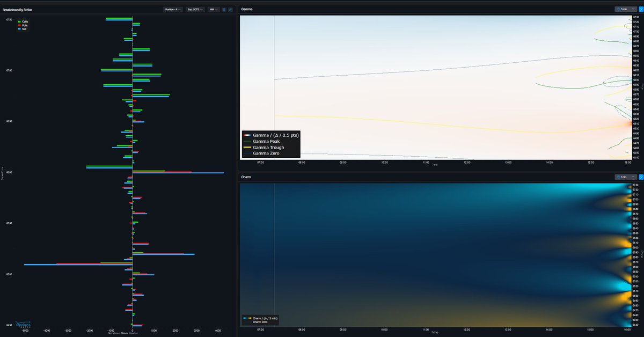Click the Gamma / (Δ / 2.5 pts) color swatch
The image size is (644, 337).
(x=248, y=135)
